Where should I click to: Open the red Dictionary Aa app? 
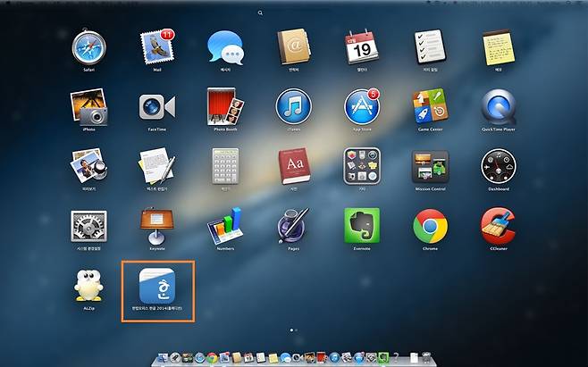point(294,167)
